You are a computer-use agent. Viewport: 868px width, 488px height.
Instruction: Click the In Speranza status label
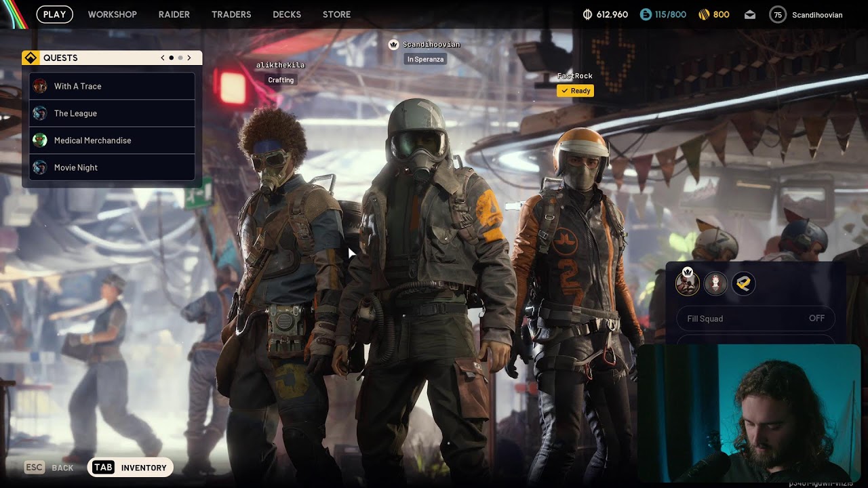point(425,60)
